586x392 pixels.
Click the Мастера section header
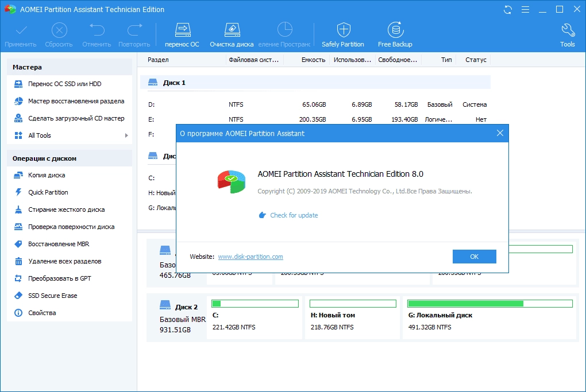(x=70, y=67)
